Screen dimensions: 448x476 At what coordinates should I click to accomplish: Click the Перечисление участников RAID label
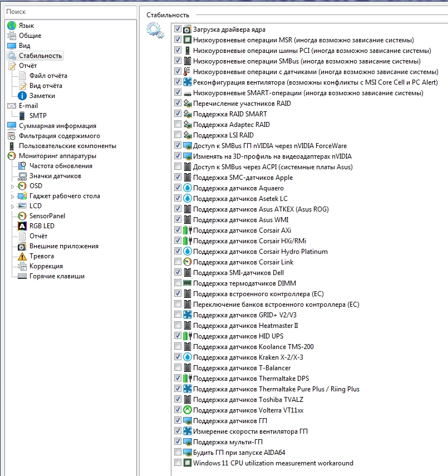pyautogui.click(x=242, y=104)
